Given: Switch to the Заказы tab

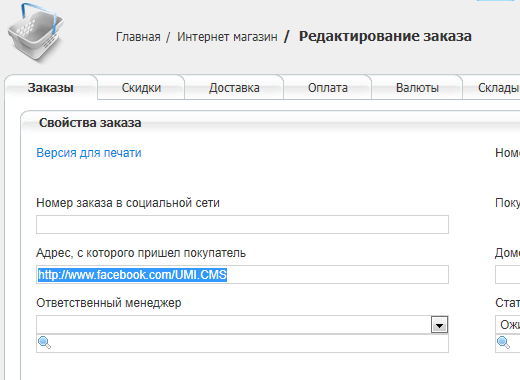Looking at the screenshot, I should [51, 88].
